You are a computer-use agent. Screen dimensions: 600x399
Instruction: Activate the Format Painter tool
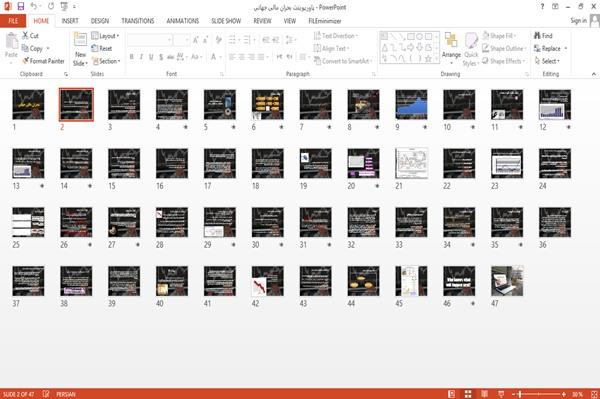[43, 61]
